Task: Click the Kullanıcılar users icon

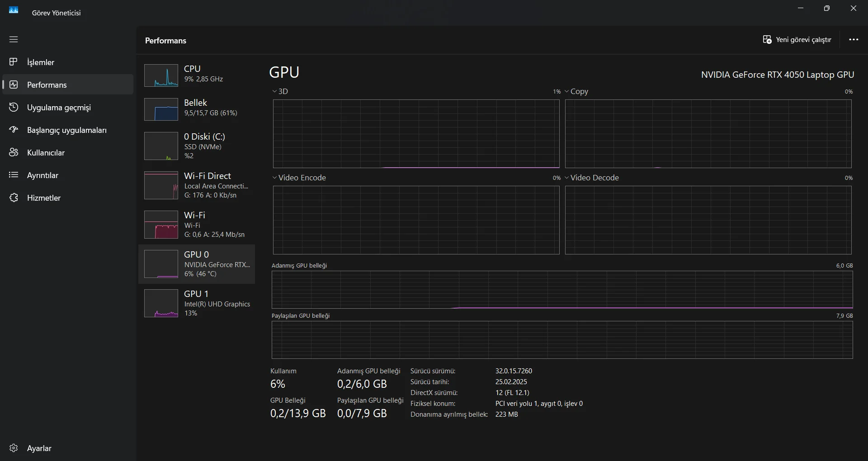Action: (x=14, y=152)
